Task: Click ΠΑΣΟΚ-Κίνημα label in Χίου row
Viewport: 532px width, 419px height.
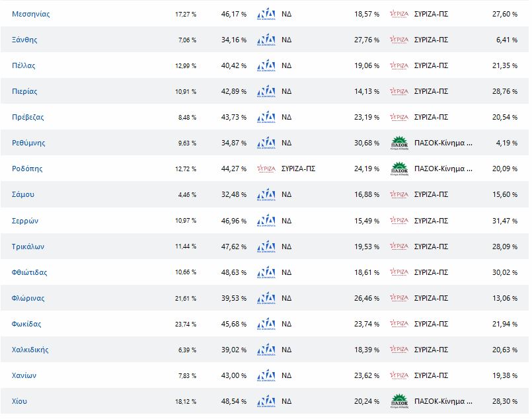Action: [x=443, y=401]
